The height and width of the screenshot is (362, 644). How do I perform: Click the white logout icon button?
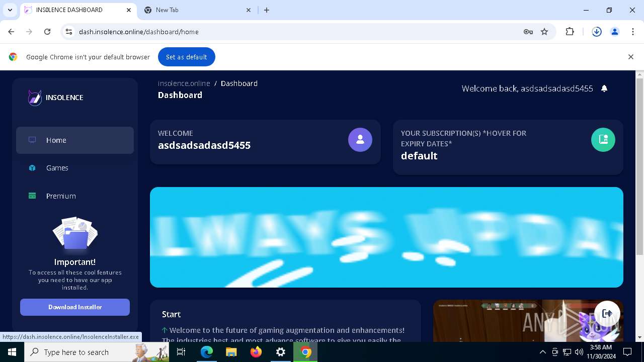pos(607,313)
